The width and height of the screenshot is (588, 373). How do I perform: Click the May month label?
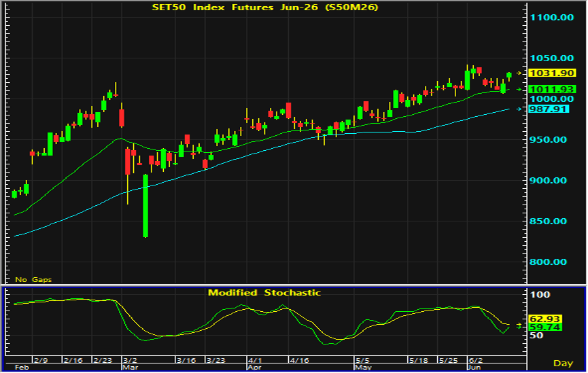coord(363,368)
